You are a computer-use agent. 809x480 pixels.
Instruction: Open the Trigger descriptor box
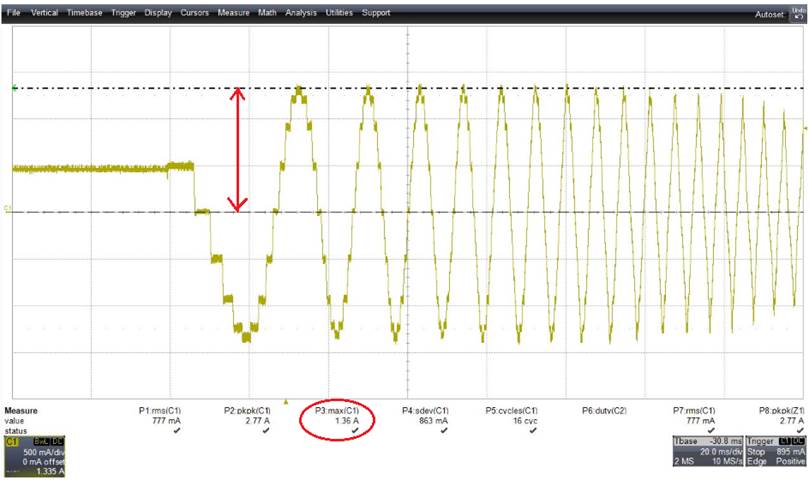tap(775, 451)
